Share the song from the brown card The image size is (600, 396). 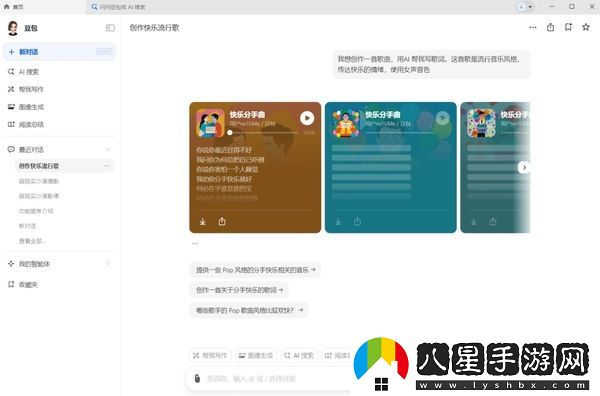click(x=222, y=222)
